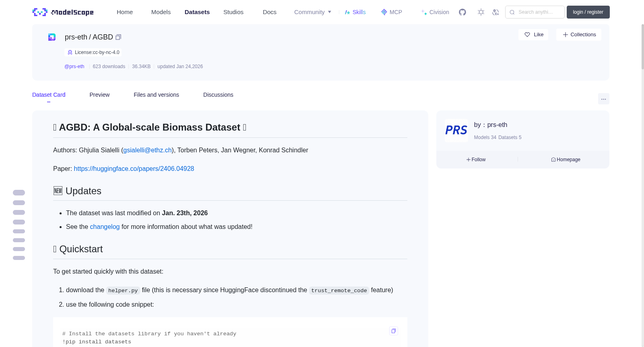Switch site language with the translate icon

click(495, 12)
